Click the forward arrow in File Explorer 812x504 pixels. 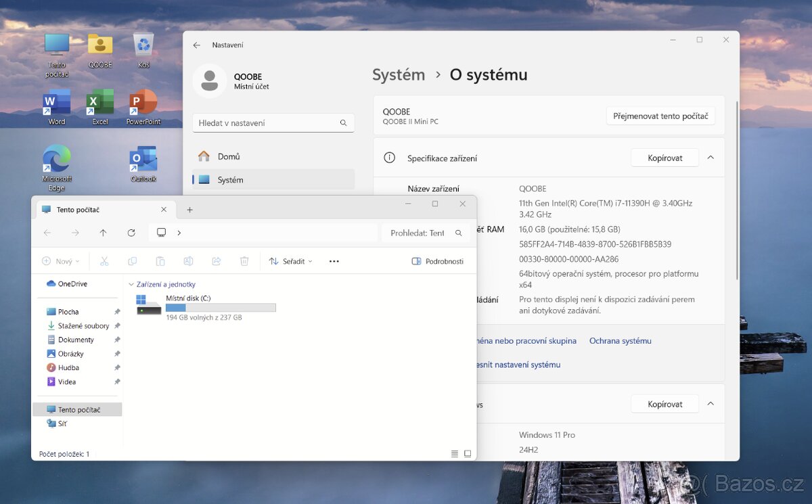(x=75, y=233)
